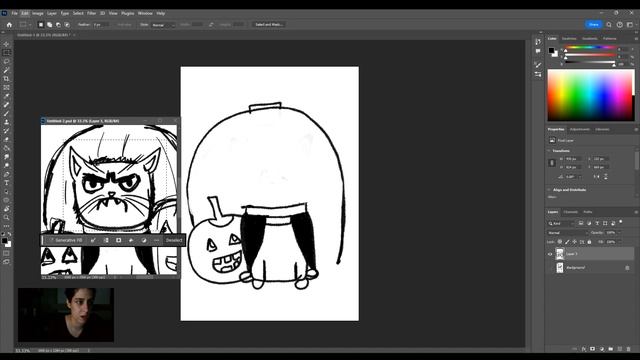Open the Comments panel icon in dock
640x360 pixels.
coord(538,51)
